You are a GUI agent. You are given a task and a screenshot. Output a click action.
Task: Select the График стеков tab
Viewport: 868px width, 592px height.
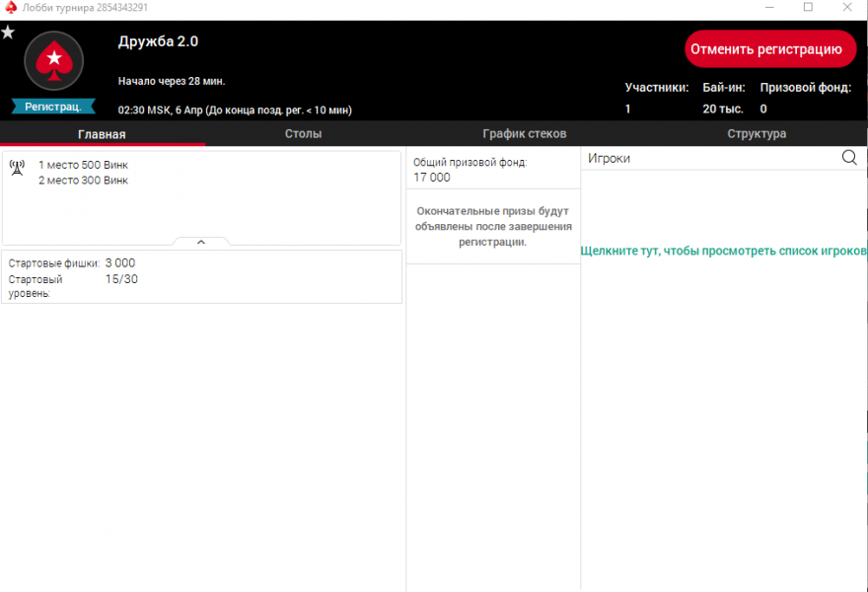click(524, 134)
